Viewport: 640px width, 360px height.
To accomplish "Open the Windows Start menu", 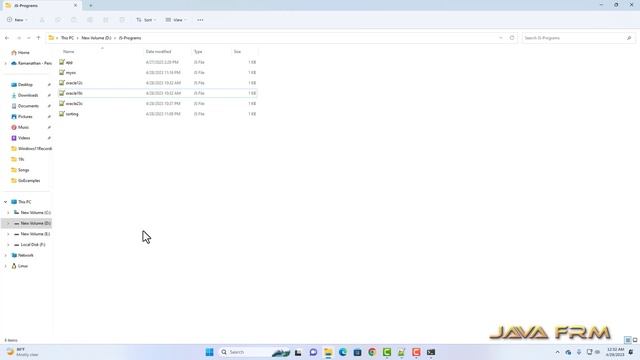I will point(209,352).
